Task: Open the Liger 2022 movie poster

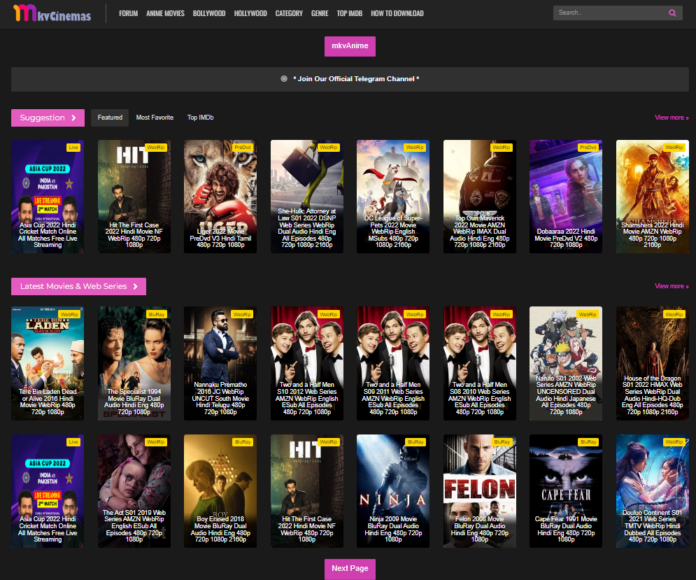Action: pyautogui.click(x=220, y=197)
